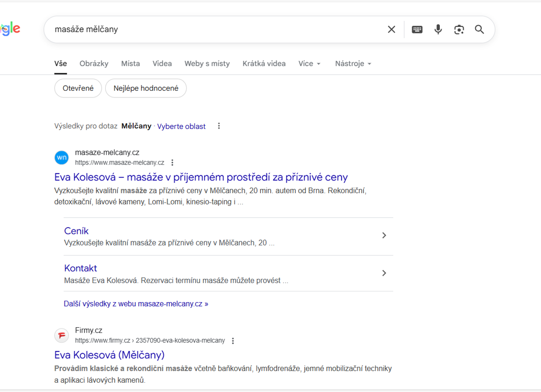The width and height of the screenshot is (541, 392).
Task: Open the Vyberte oblast link
Action: 181,126
